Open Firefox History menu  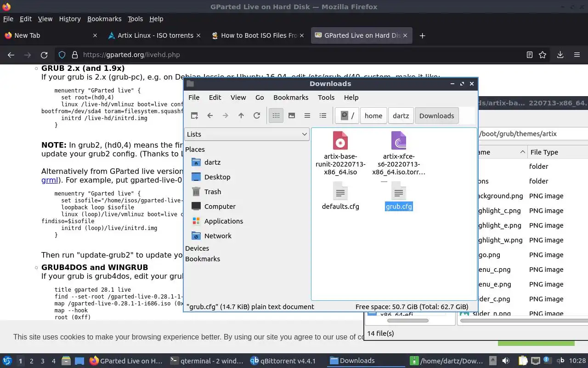coord(70,19)
